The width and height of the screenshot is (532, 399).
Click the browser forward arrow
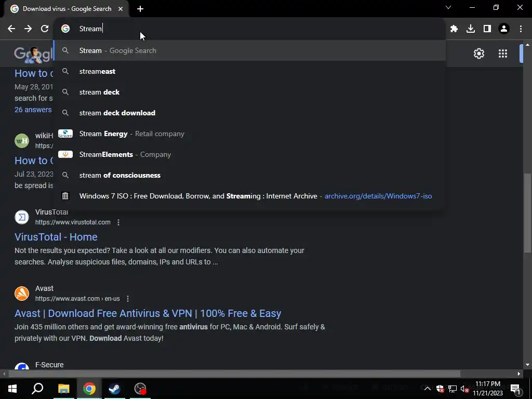click(x=28, y=29)
